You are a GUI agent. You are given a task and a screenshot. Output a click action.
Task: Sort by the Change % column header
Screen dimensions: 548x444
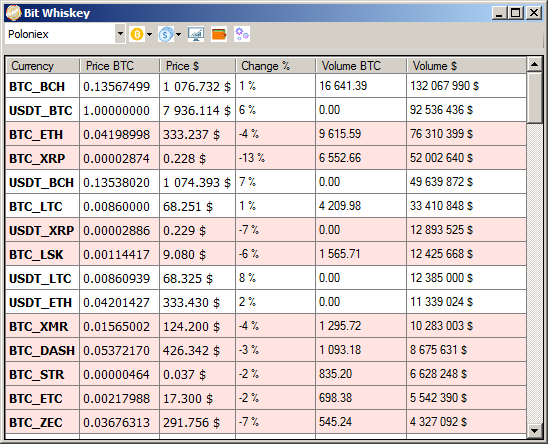275,66
